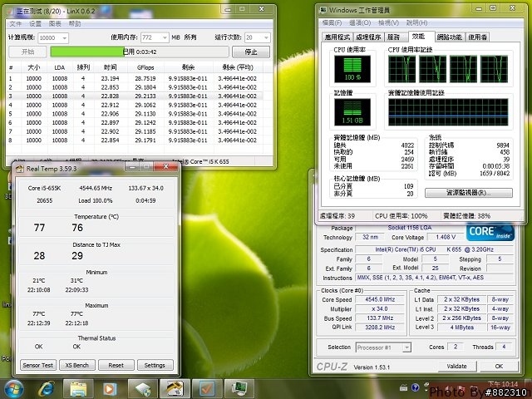Open Settings in Real Temp
This screenshot has height=399, width=532.
click(x=155, y=366)
